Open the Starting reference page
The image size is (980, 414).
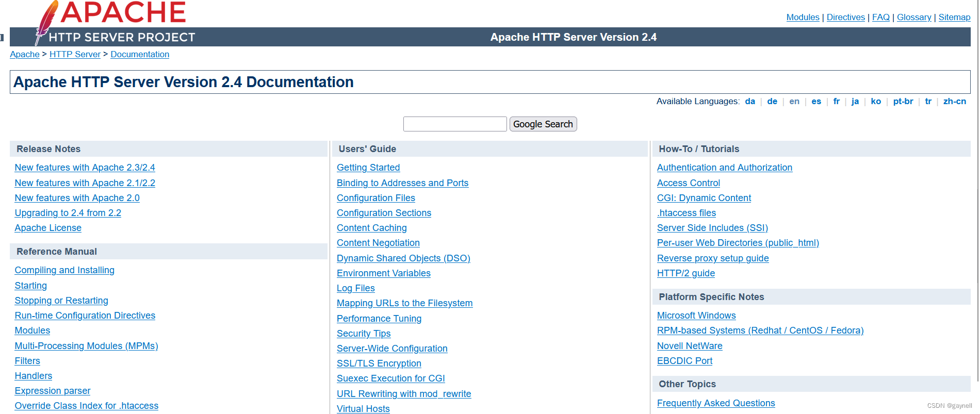[x=30, y=286]
